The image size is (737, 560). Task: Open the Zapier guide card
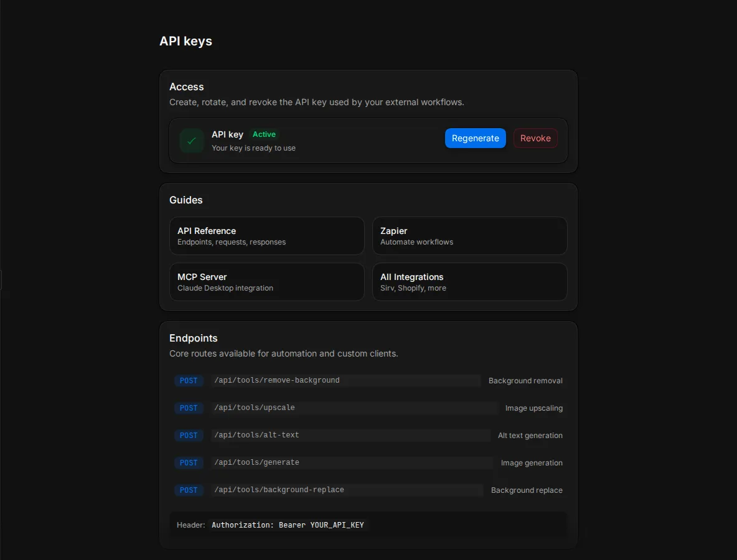tap(469, 236)
